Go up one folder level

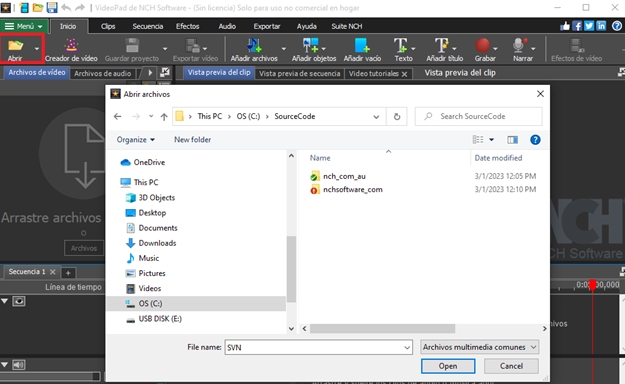(164, 116)
